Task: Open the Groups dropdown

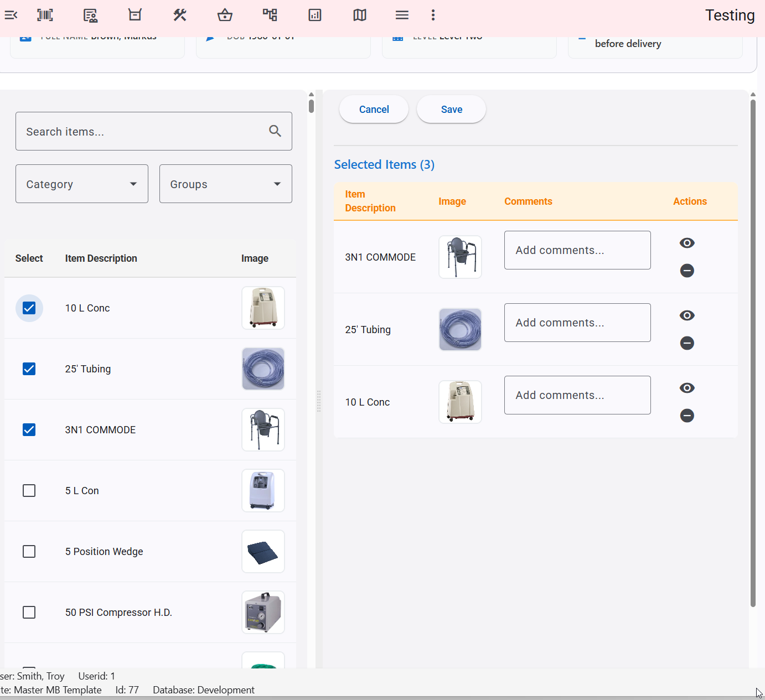Action: pyautogui.click(x=225, y=184)
